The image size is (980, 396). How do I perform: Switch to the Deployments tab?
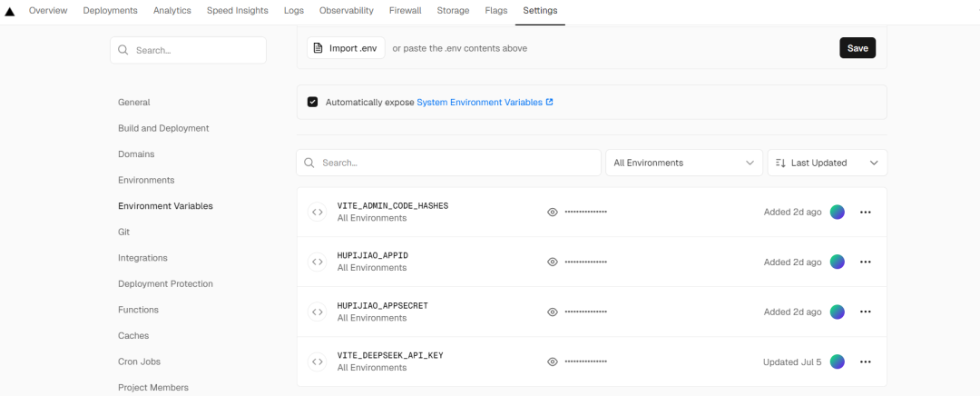[110, 11]
